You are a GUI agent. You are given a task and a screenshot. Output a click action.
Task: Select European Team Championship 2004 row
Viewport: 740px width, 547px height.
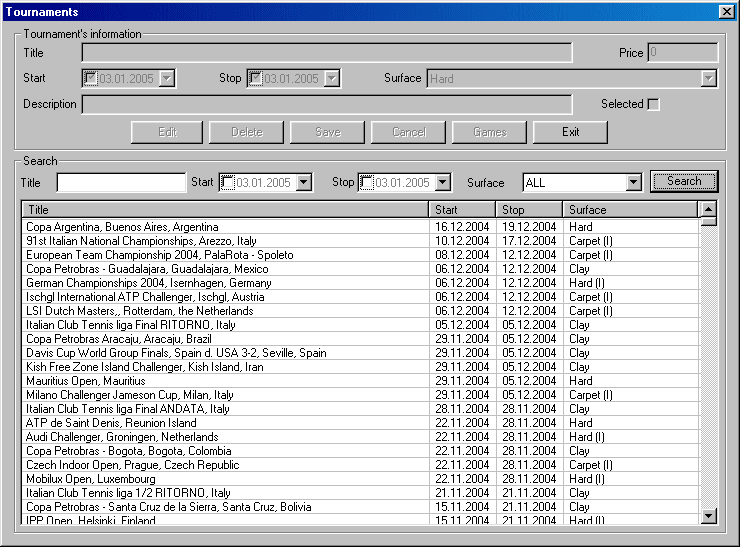pyautogui.click(x=360, y=255)
